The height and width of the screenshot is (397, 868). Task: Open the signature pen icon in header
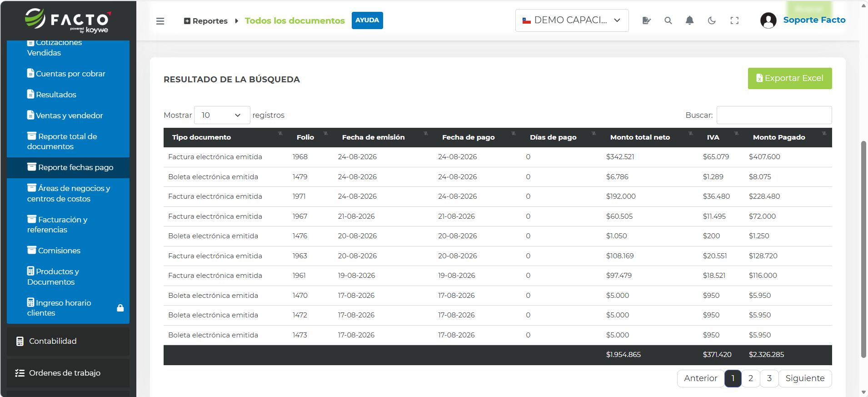(x=647, y=20)
